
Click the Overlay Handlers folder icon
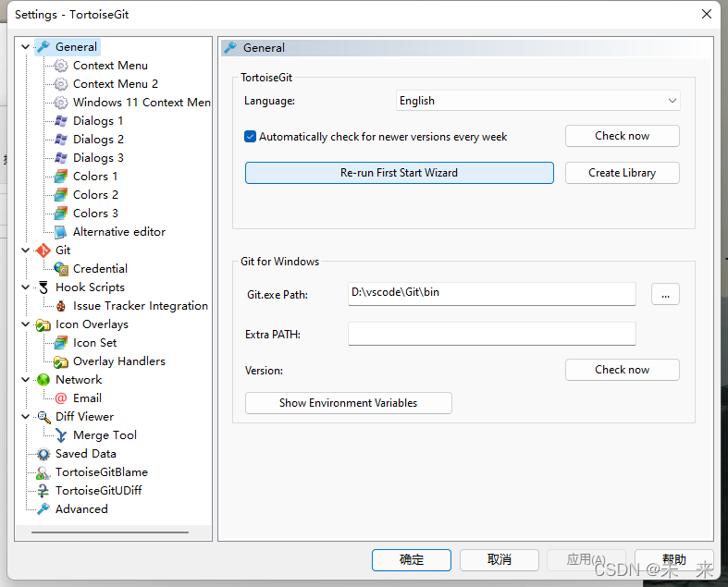tap(61, 361)
